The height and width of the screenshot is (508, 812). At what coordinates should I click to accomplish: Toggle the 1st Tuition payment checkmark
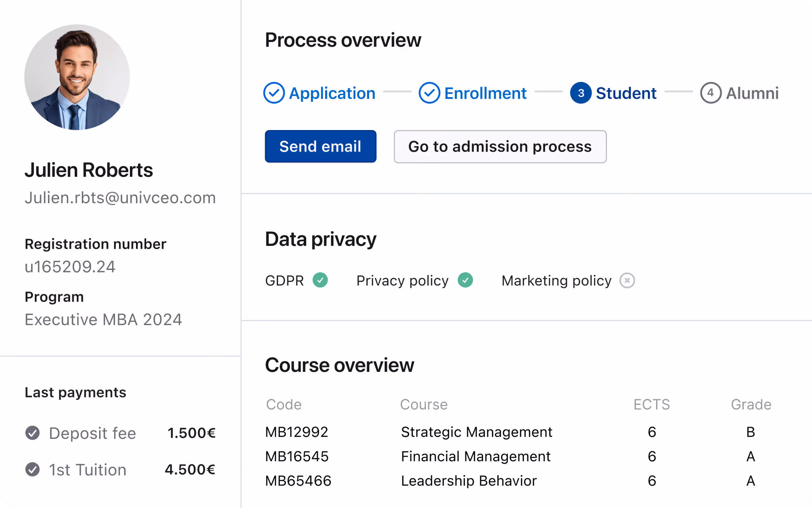[32, 470]
